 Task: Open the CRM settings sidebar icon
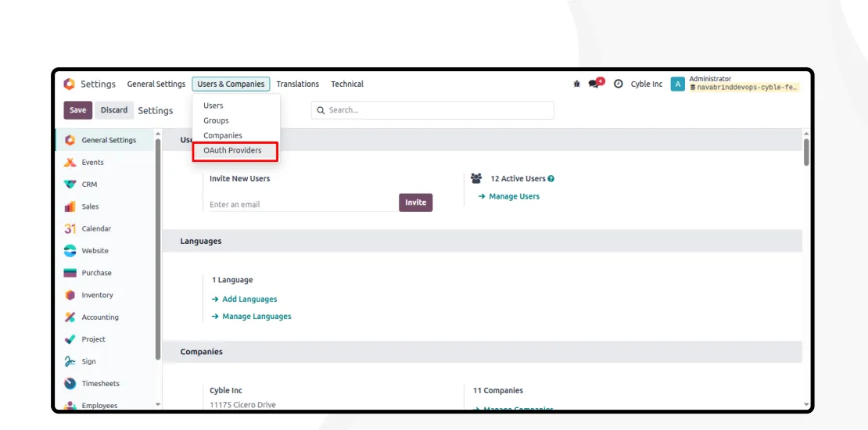tap(70, 185)
